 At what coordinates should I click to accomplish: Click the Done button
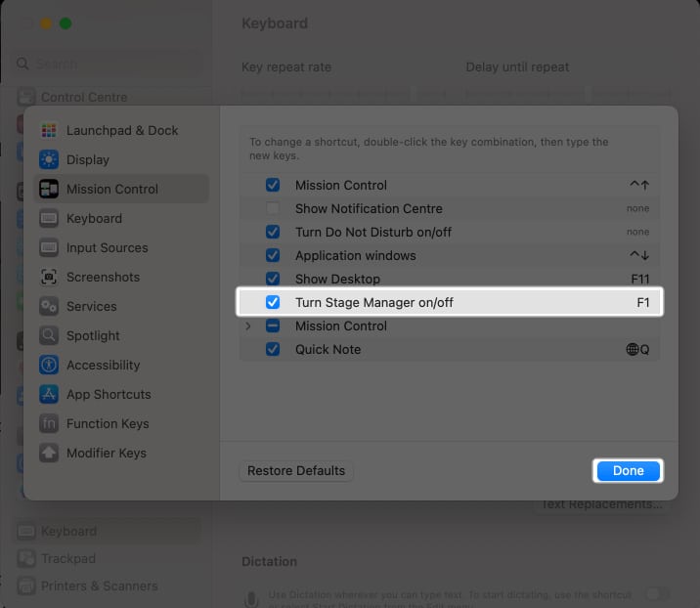[x=628, y=470]
